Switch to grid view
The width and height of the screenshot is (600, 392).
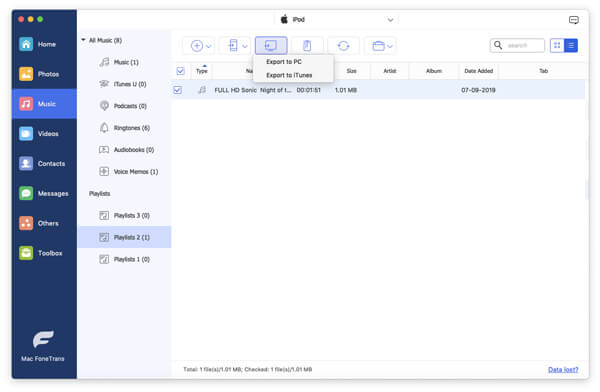pyautogui.click(x=557, y=46)
